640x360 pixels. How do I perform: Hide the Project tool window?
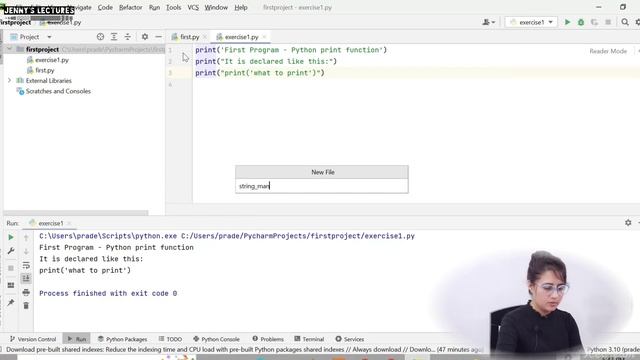158,37
